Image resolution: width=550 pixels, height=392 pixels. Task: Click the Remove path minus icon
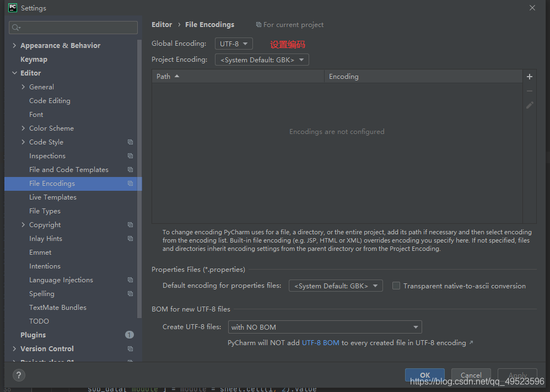(x=529, y=90)
